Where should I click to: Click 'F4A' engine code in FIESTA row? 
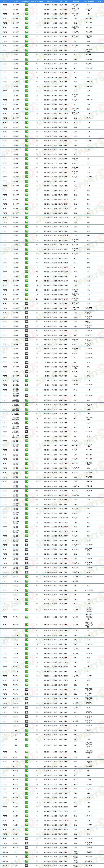pyautogui.click(x=89, y=640)
